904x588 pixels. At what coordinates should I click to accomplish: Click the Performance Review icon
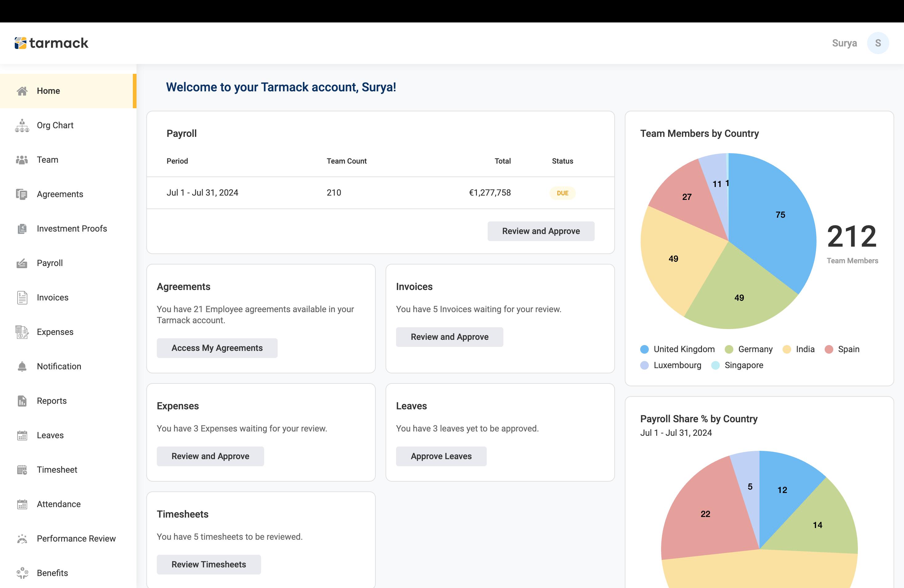coord(22,538)
